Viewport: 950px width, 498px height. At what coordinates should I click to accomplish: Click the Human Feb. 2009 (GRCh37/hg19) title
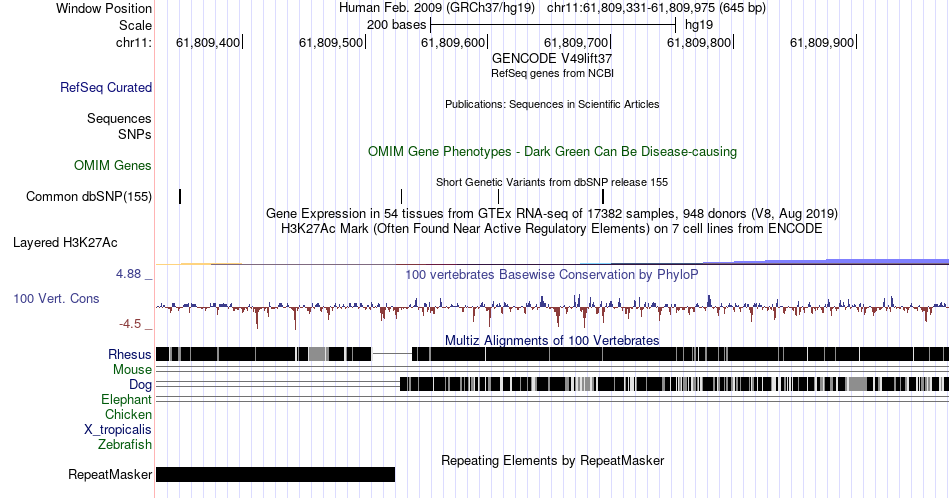tap(437, 8)
